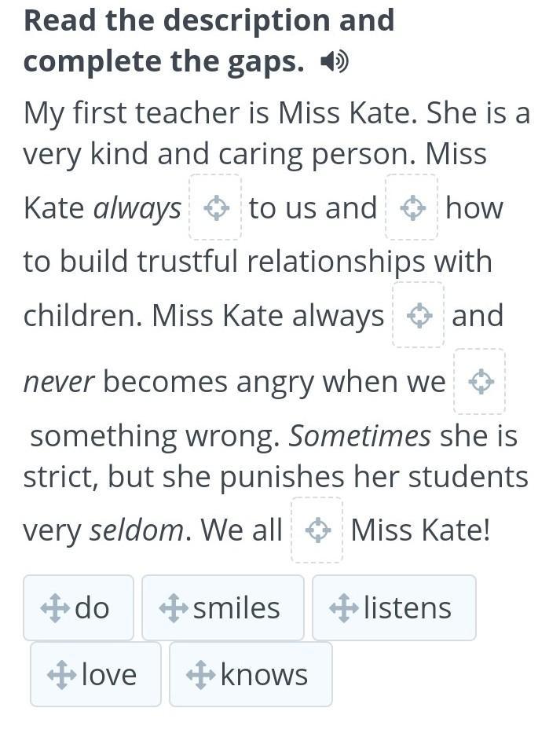Click the drag handle icon on 'knows'
560x752 pixels.
click(x=200, y=675)
